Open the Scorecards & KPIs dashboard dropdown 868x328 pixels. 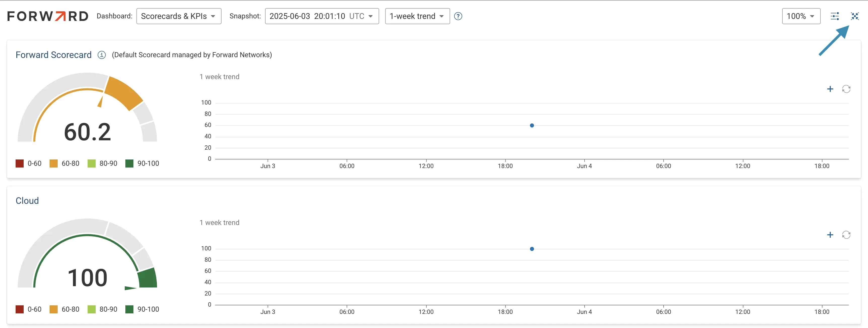(x=178, y=16)
